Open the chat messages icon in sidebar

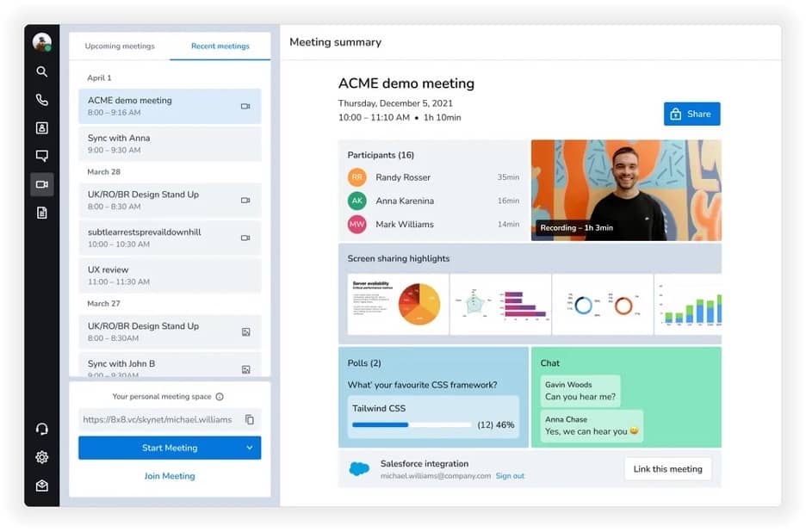click(x=41, y=156)
